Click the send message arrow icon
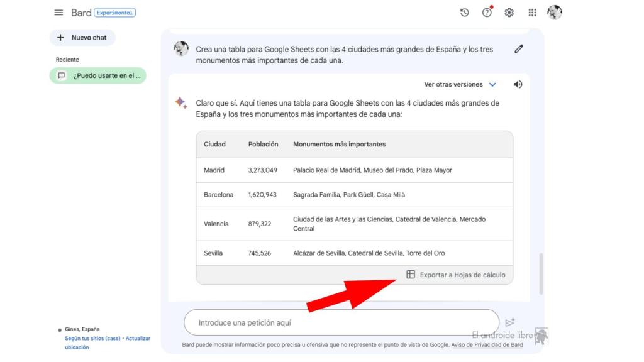 coord(510,322)
